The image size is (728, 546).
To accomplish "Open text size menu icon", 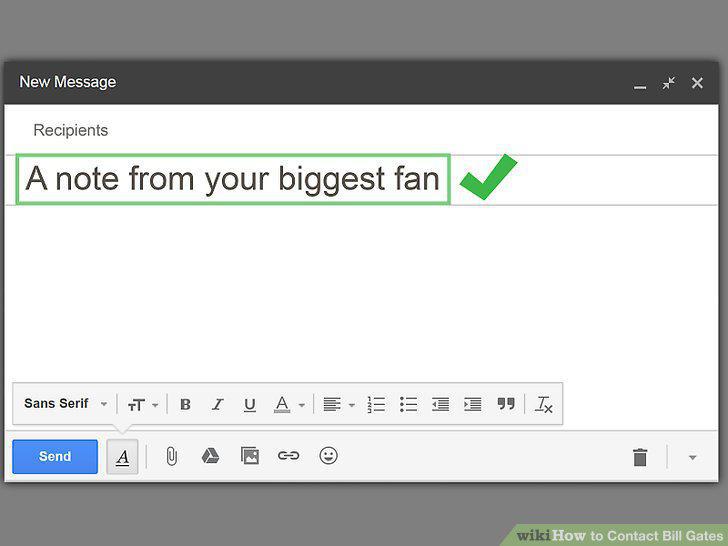I will click(x=136, y=405).
